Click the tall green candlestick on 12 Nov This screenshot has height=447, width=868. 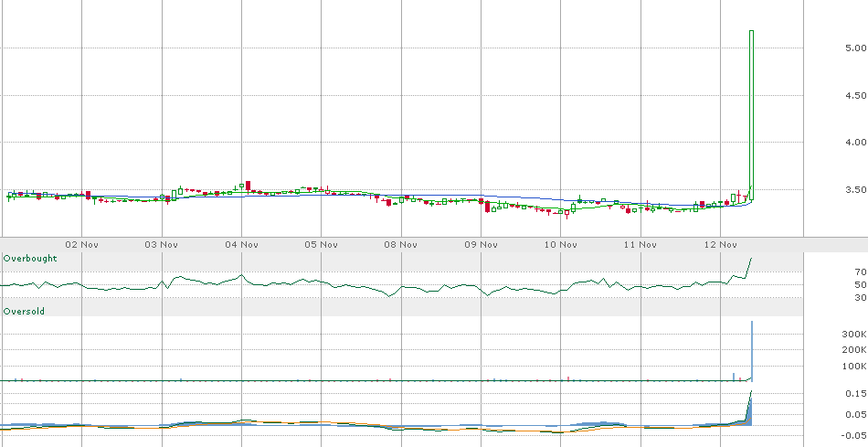click(x=751, y=115)
